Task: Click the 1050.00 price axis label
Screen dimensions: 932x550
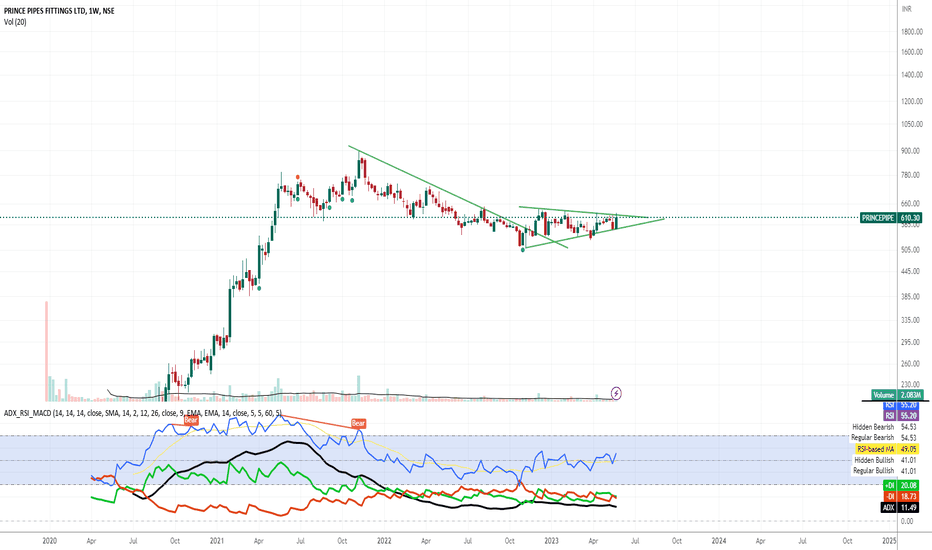Action: point(912,125)
